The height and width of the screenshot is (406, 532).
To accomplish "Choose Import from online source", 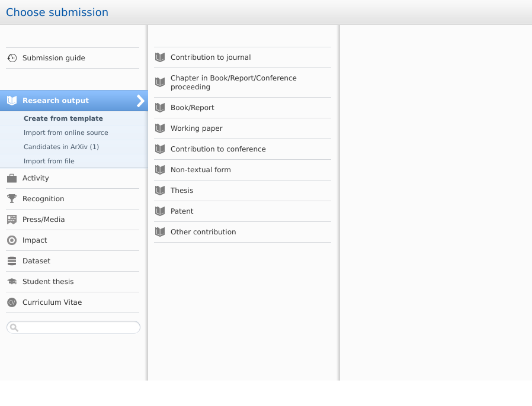I will (x=66, y=133).
